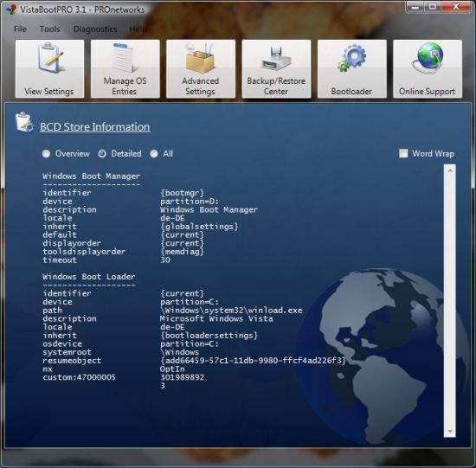Click the "OptIn" nx value
476x468 pixels.
pyautogui.click(x=172, y=369)
